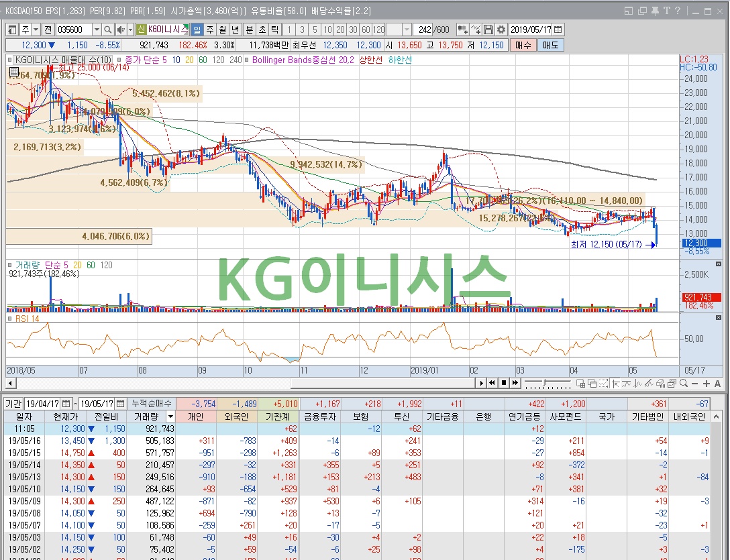Image resolution: width=730 pixels, height=560 pixels.
Task: Click the duplicate window icon in title bar
Action: [x=642, y=11]
